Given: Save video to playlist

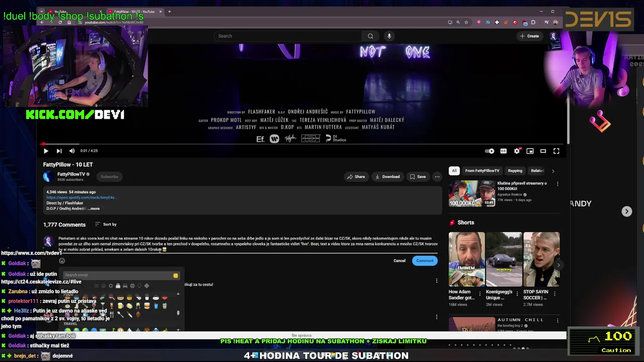Looking at the screenshot, I should coord(418,176).
